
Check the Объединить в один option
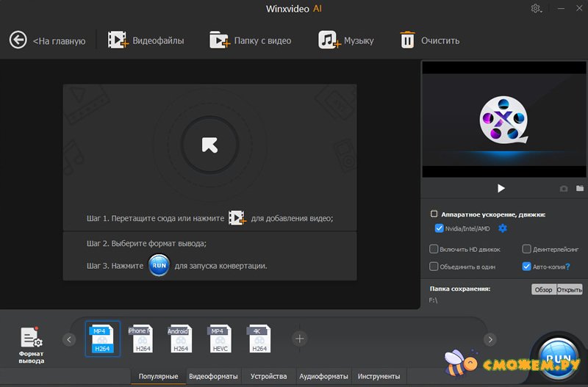434,267
